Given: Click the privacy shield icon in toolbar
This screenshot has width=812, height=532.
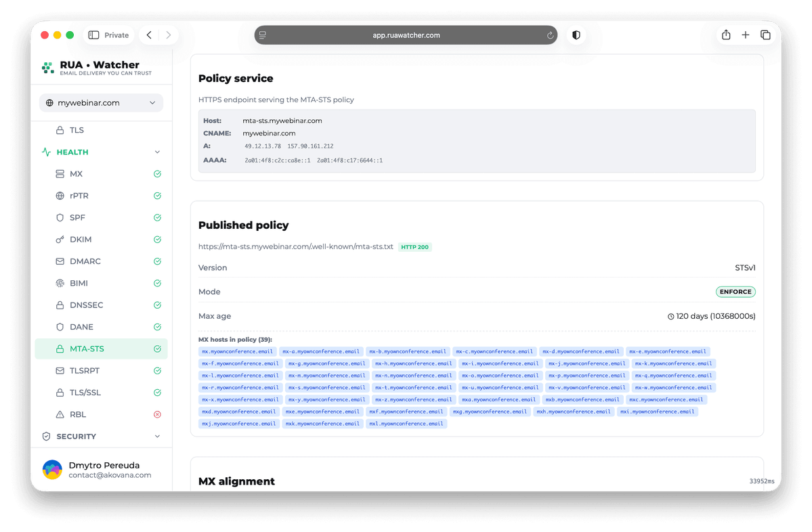Looking at the screenshot, I should click(576, 35).
